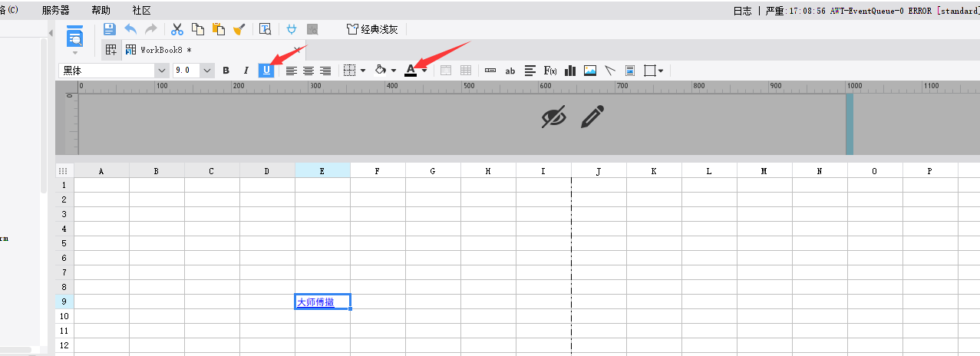Undo the last action
This screenshot has width=980, height=356.
click(x=130, y=29)
